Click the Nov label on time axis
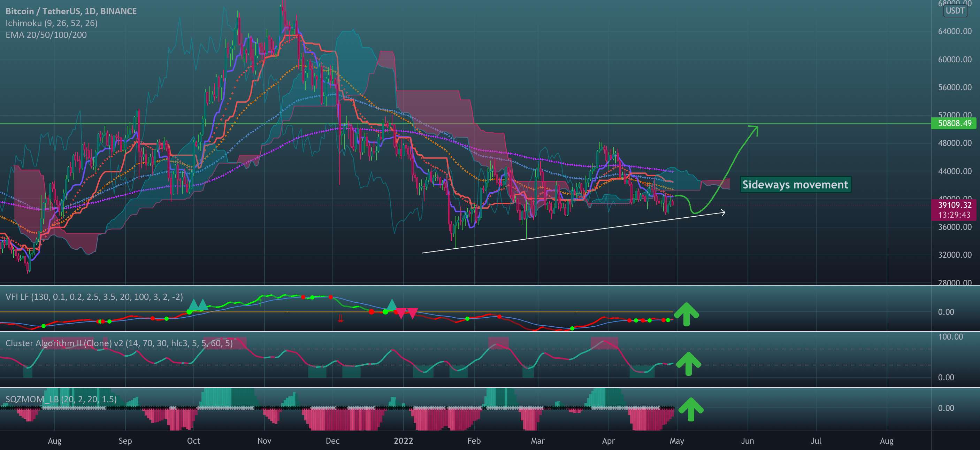980x450 pixels. click(265, 441)
